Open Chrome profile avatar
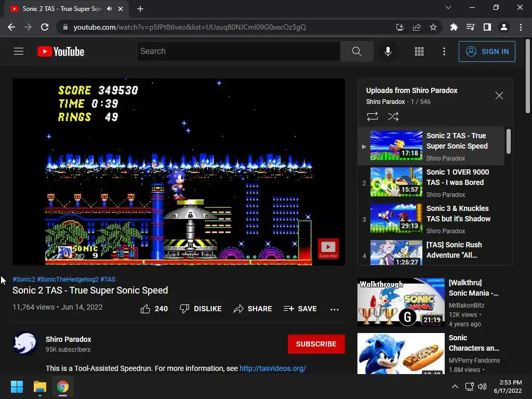 point(504,27)
